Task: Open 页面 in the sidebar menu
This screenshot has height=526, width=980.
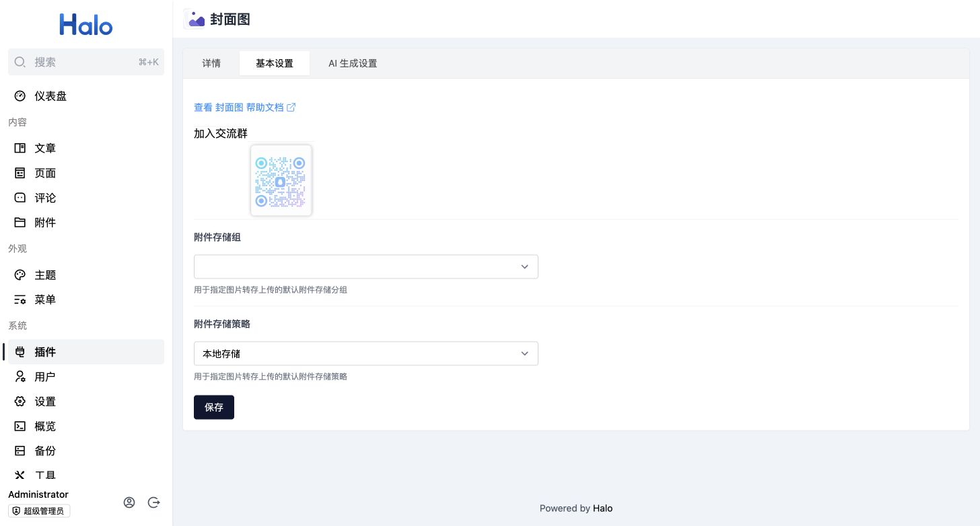Action: 86,173
